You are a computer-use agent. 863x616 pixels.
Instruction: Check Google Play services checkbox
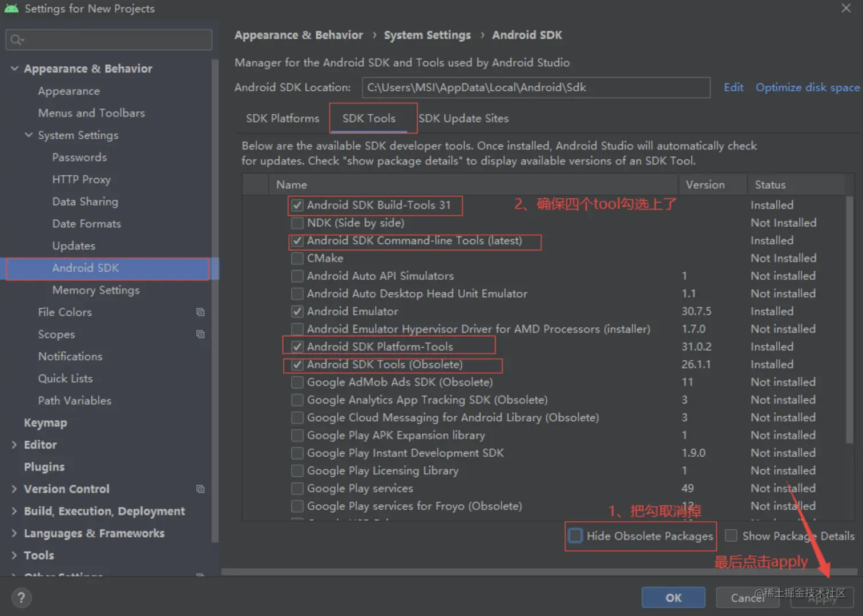point(297,488)
